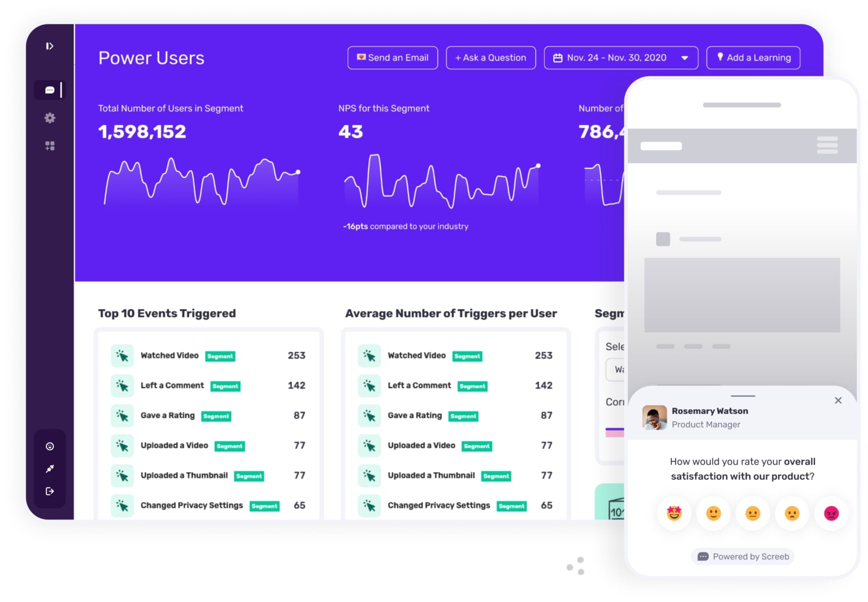Click Left a Comment icon in Top 10 Events

click(x=122, y=386)
